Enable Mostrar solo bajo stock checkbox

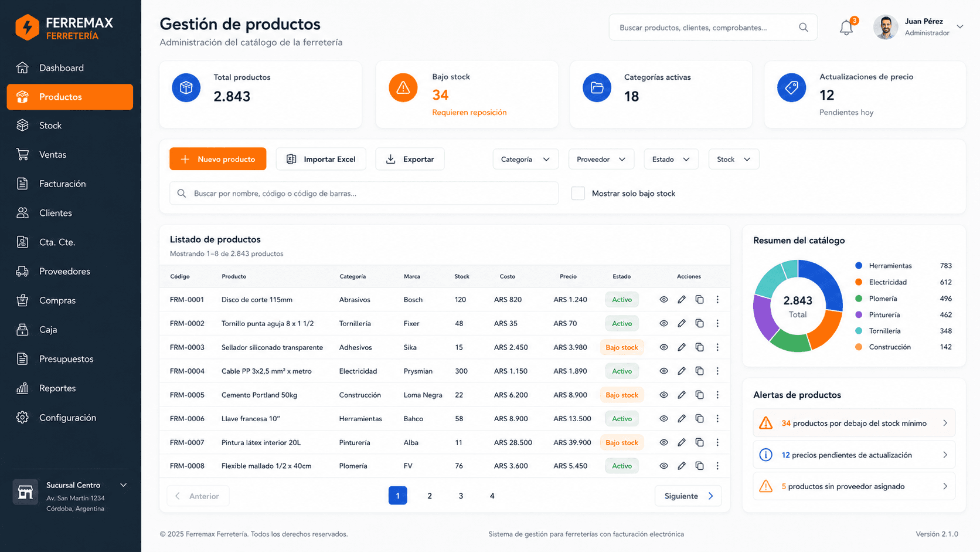pos(578,193)
